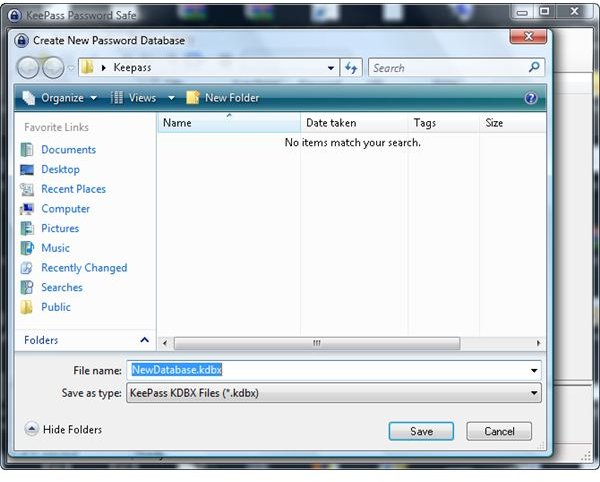Click Hide Folders label
This screenshot has width=600, height=482.
(x=72, y=430)
